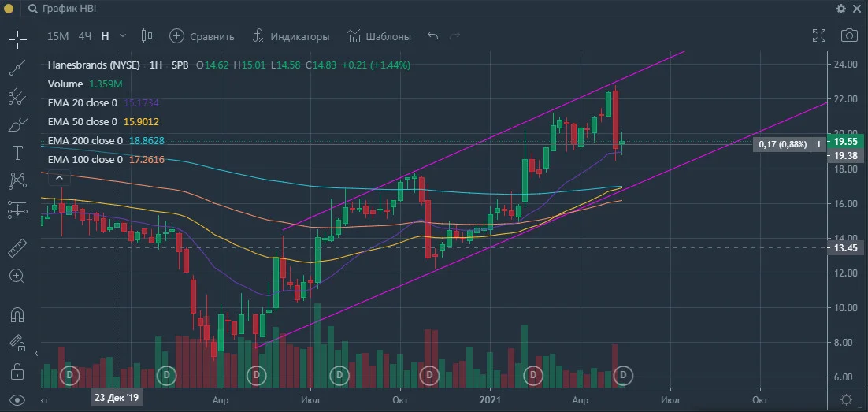Open Индикаторы indicators menu
The width and height of the screenshot is (868, 412).
[291, 36]
